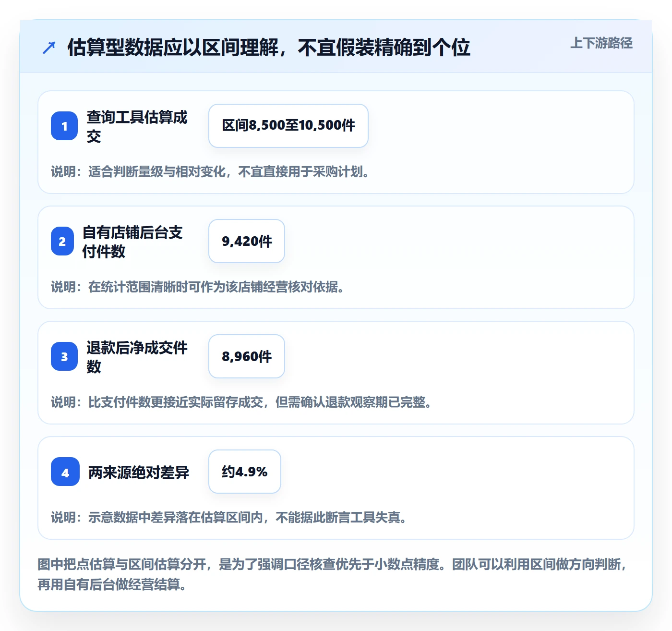
Task: Click the 8,960件 value box
Action: point(247,356)
